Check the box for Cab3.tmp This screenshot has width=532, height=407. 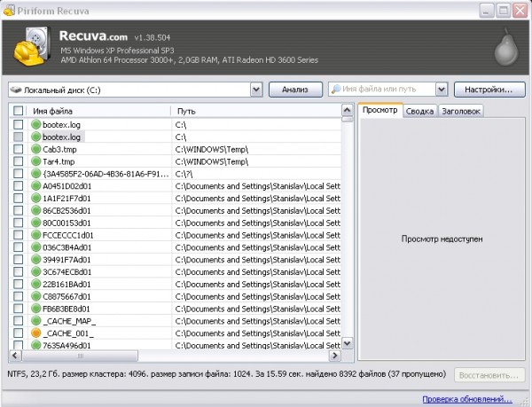18,149
